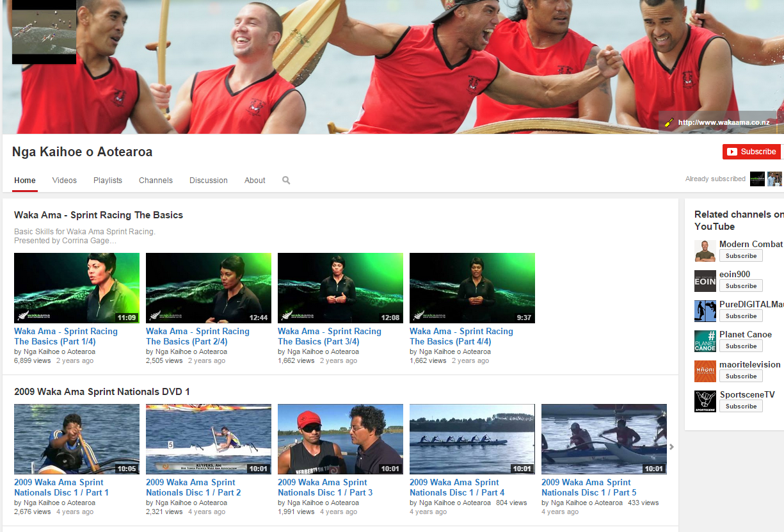Viewport: 784px width, 532px height.
Task: Click the maoritelevision channel logo
Action: point(705,371)
